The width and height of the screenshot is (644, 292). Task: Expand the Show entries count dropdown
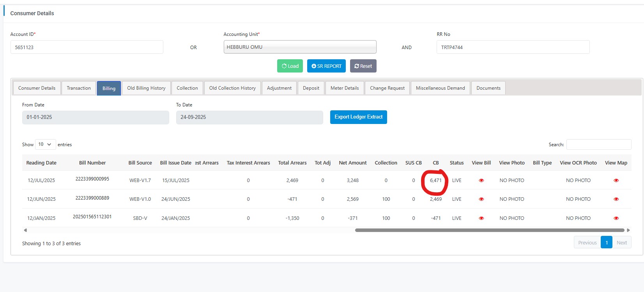pos(45,144)
